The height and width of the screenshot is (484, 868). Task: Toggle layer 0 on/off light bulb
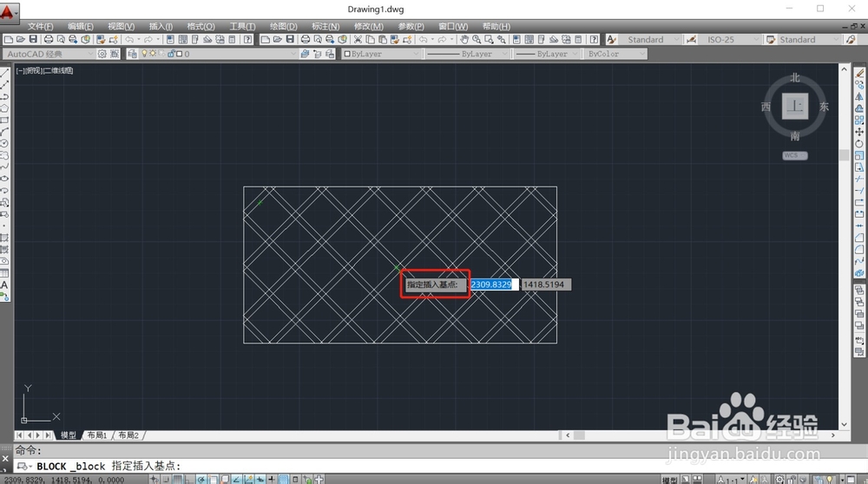144,54
